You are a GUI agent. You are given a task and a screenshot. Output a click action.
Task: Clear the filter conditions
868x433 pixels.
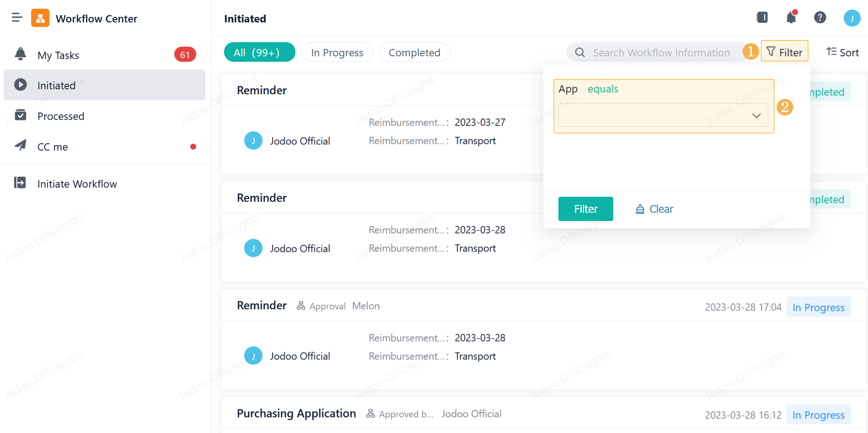coord(654,209)
